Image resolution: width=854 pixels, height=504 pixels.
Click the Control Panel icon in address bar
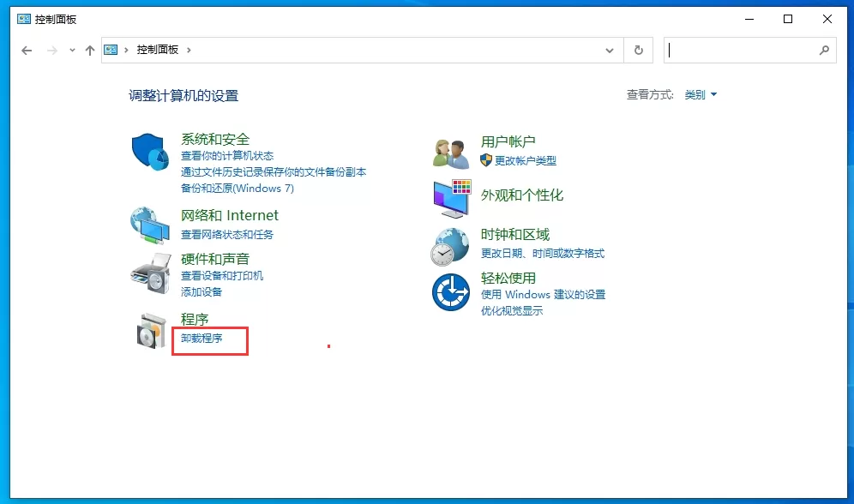tap(111, 50)
